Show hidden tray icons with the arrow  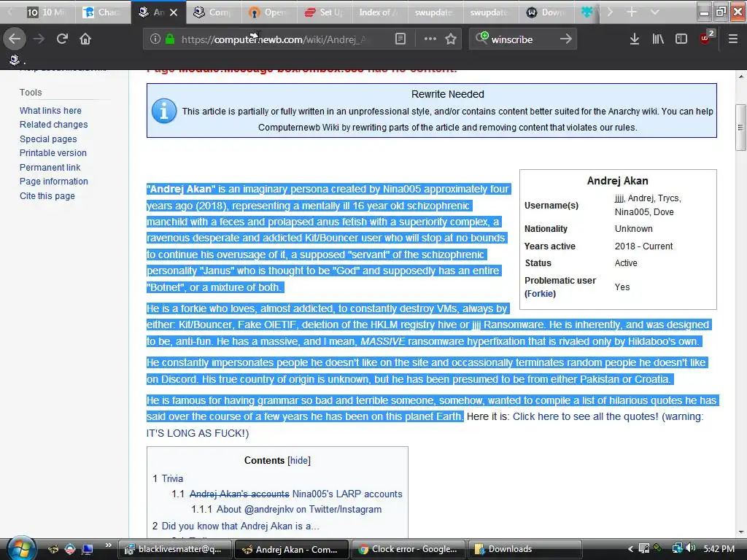[630, 549]
